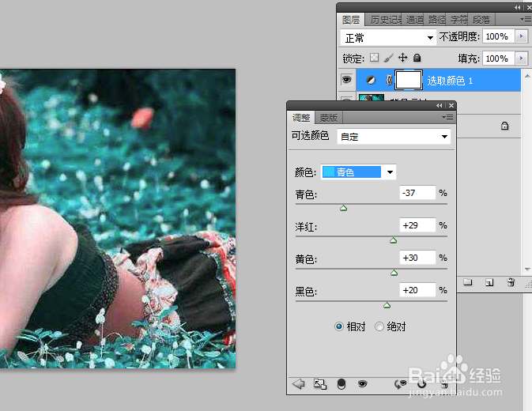Viewport: 532px width, 411px height.
Task: Switch to the 字符 tab
Action: (458, 20)
